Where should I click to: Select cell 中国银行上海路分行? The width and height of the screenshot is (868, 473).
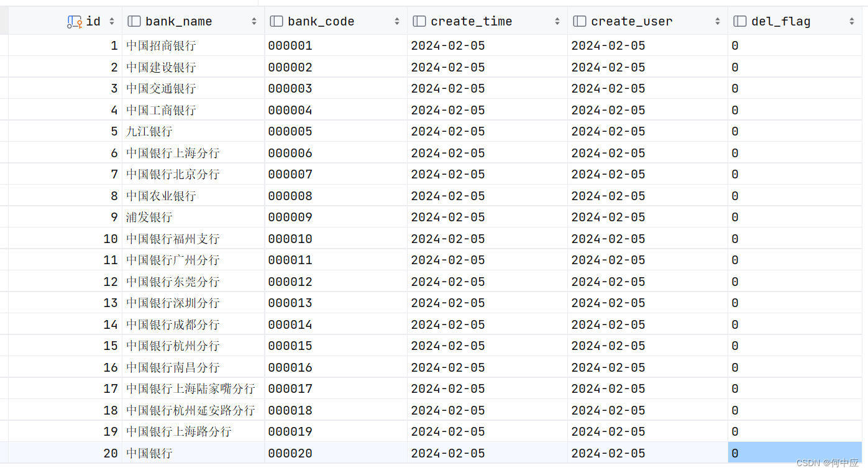193,431
